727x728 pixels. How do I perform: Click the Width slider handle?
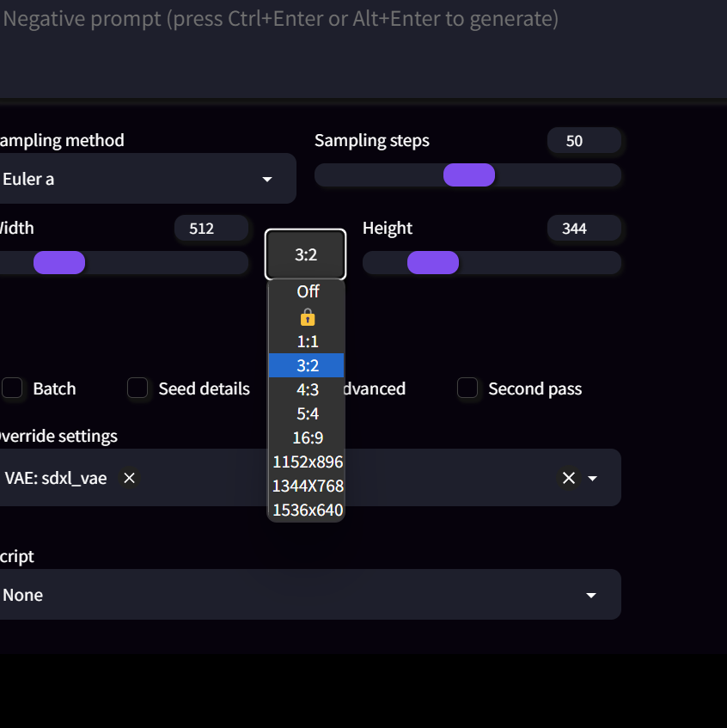[x=58, y=262]
